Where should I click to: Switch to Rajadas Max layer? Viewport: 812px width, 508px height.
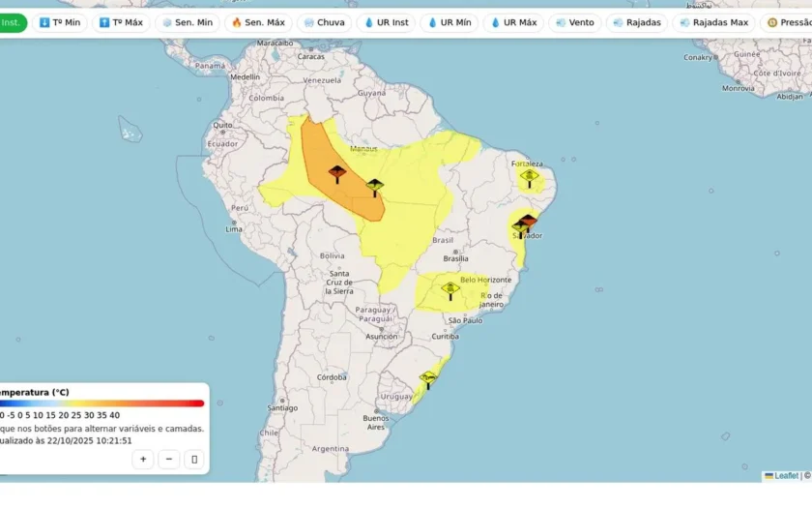(x=714, y=23)
